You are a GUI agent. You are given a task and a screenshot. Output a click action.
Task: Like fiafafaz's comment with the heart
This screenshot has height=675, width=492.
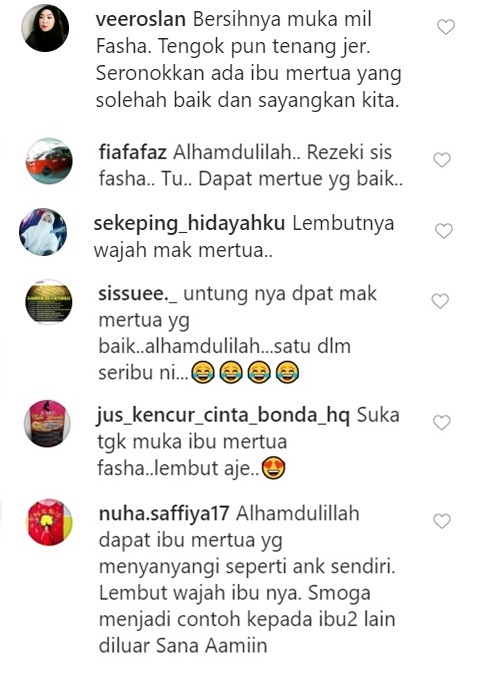click(x=442, y=160)
